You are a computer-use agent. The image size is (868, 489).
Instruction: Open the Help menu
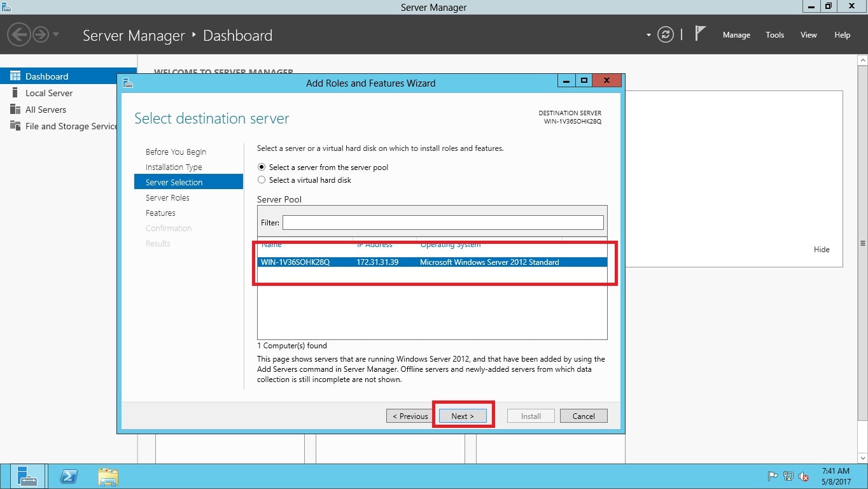pos(843,35)
